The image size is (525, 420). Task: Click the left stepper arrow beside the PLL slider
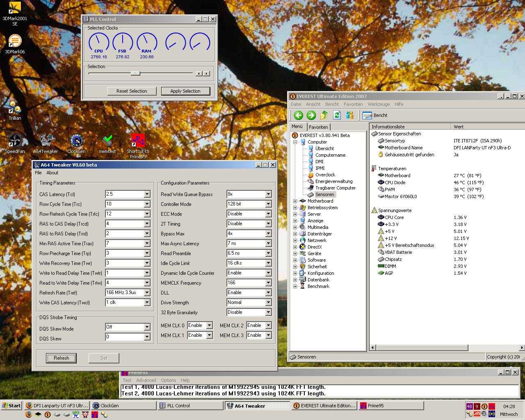coord(199,73)
